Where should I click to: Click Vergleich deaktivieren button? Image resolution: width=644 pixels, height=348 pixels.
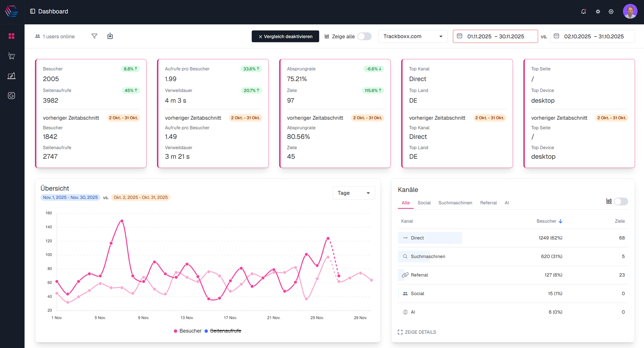(285, 36)
